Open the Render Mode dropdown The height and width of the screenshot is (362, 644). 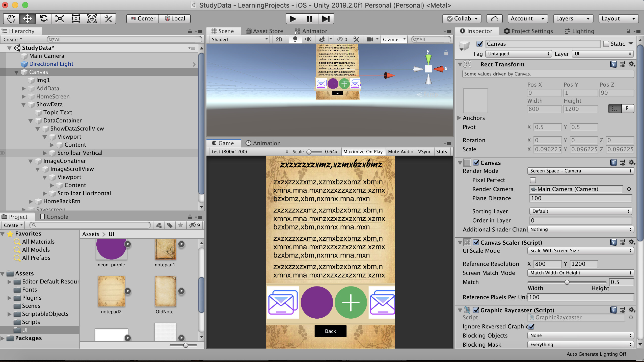580,171
